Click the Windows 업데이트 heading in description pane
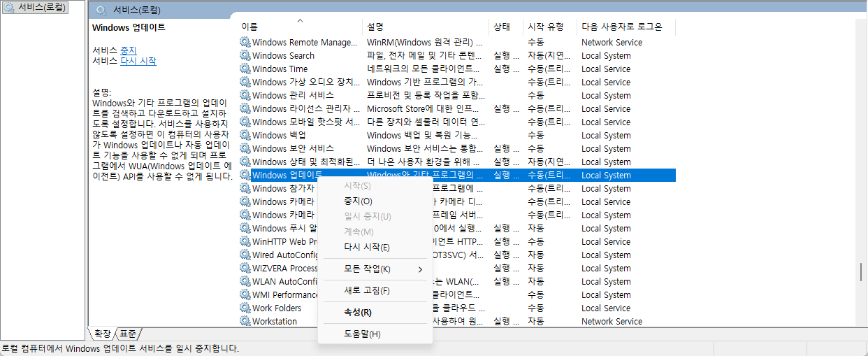Screen dimensions: 868x356 tap(129, 28)
